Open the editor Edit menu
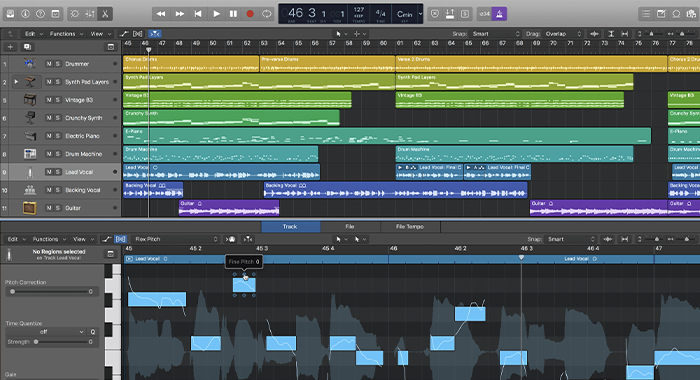The height and width of the screenshot is (380, 700). click(16, 239)
